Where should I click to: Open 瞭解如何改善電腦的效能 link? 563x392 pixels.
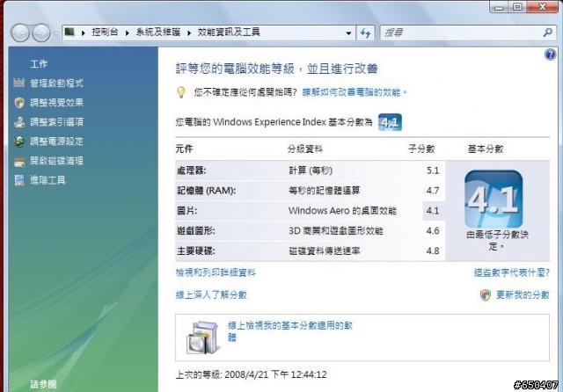(x=351, y=92)
